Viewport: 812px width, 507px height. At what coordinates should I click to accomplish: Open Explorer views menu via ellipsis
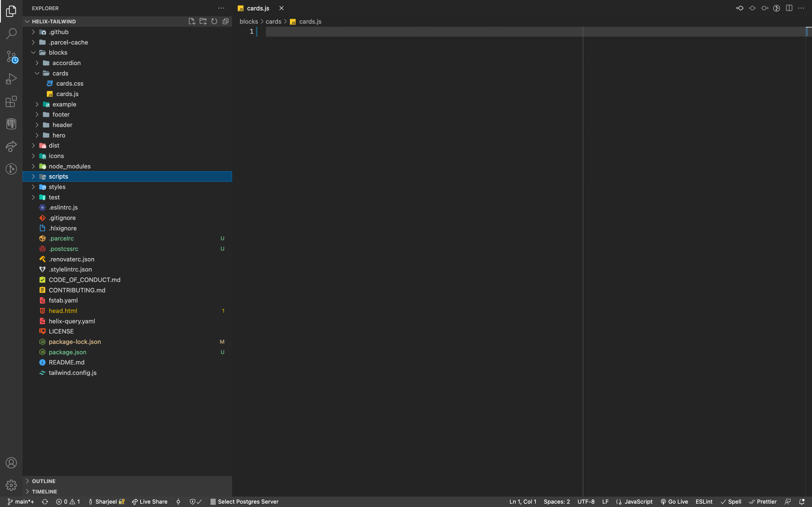221,8
